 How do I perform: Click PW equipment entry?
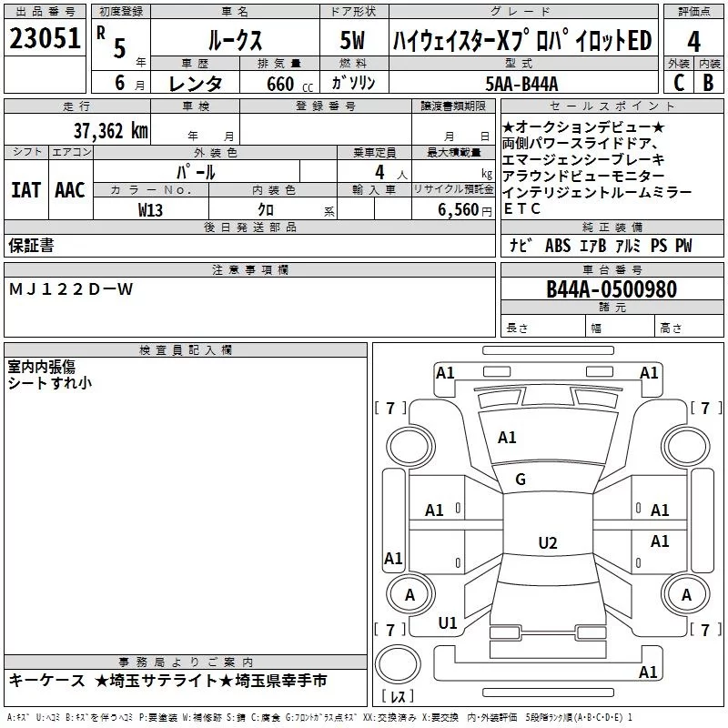click(x=683, y=246)
